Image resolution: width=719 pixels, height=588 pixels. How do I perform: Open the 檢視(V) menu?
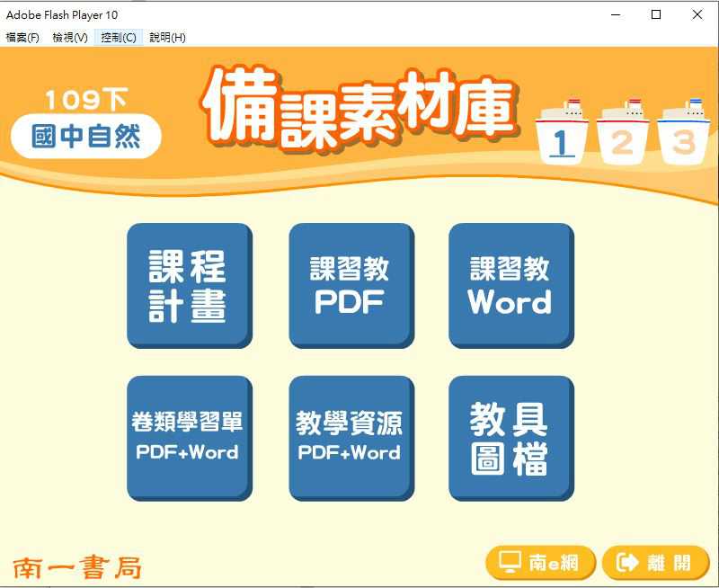click(70, 37)
